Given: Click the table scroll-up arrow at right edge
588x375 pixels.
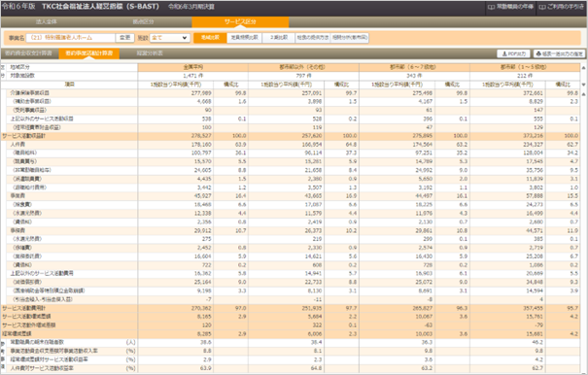Looking at the screenshot, I should tap(583, 94).
